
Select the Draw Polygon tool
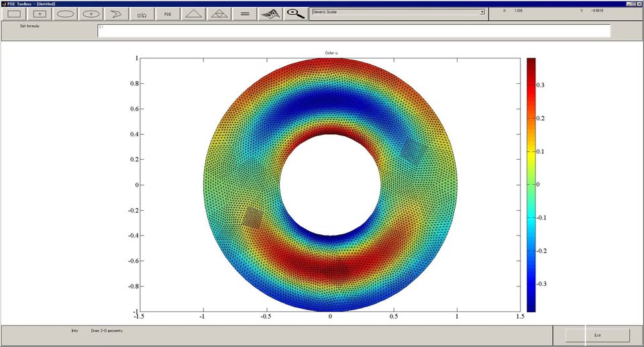coord(116,14)
